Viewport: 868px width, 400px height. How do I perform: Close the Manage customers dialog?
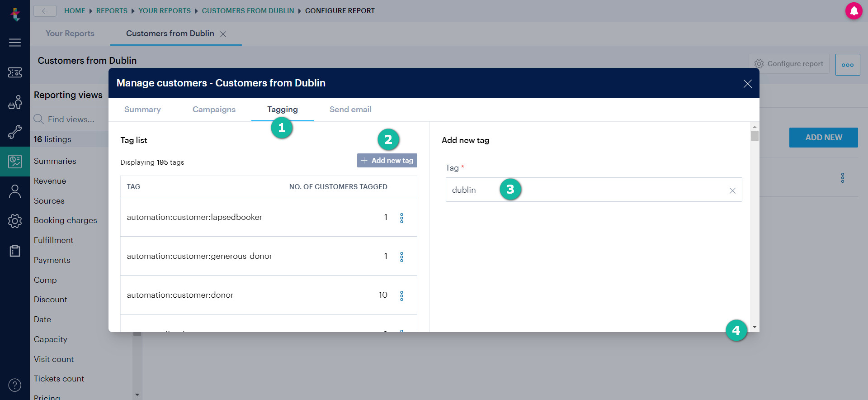[748, 84]
